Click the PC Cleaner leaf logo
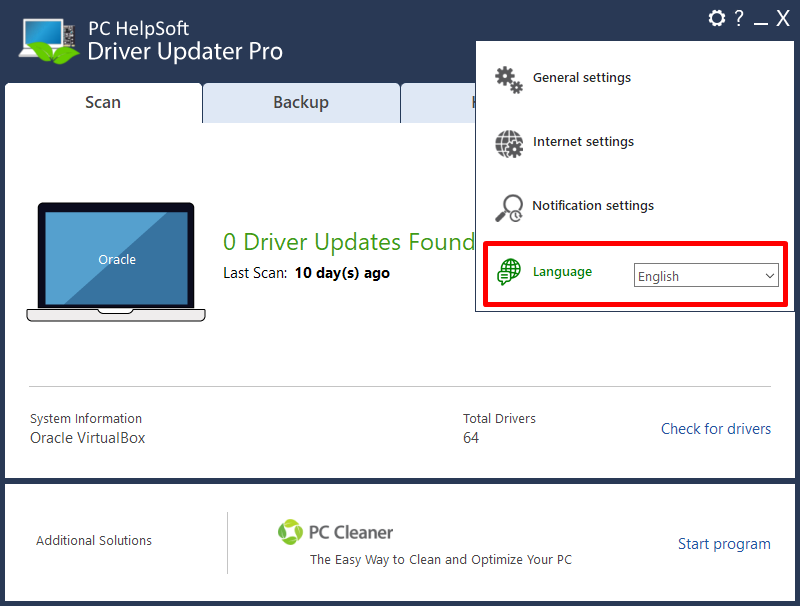The width and height of the screenshot is (800, 606). click(x=290, y=532)
